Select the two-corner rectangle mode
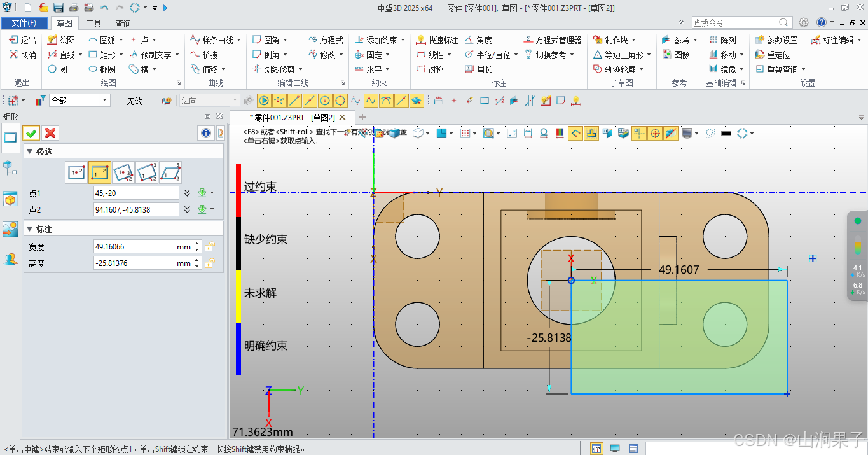Screen dimensions: 868x455 (100, 172)
